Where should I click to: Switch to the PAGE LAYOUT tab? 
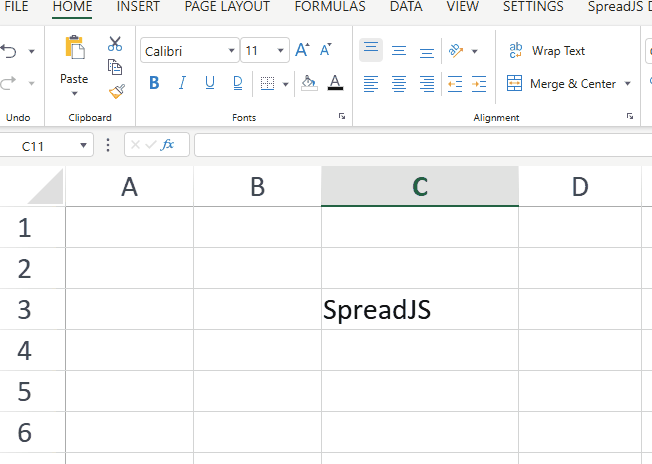[x=227, y=7]
